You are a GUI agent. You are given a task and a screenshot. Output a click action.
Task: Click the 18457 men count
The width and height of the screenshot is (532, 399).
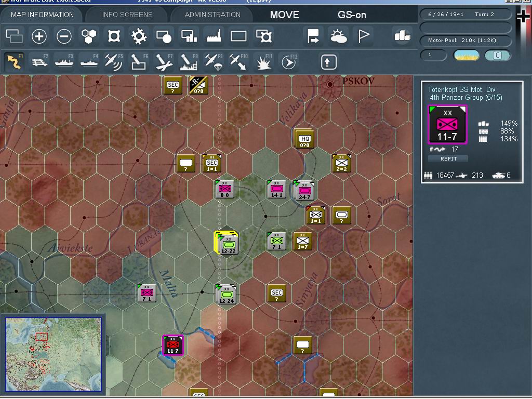(445, 176)
